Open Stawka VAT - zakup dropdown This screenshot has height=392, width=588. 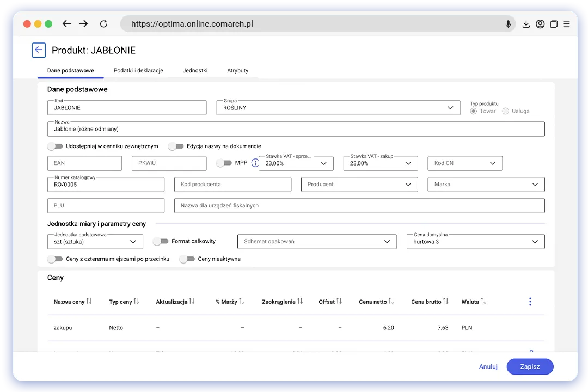pos(408,163)
